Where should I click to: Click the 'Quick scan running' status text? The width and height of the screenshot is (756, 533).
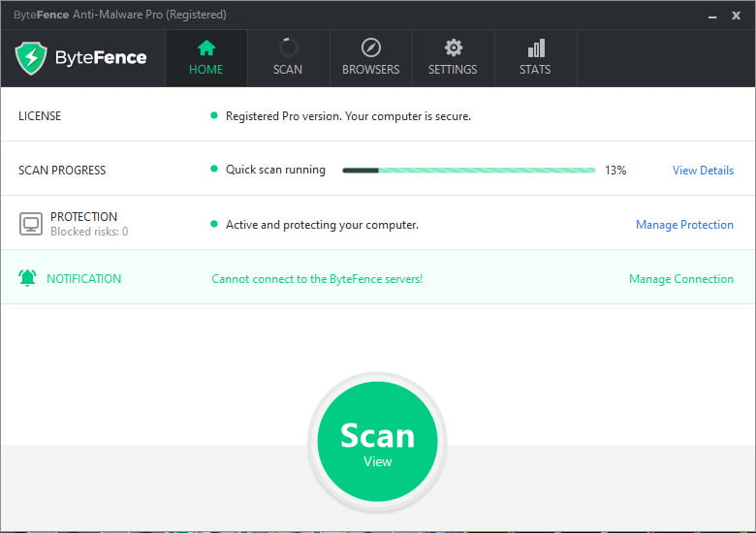tap(275, 170)
